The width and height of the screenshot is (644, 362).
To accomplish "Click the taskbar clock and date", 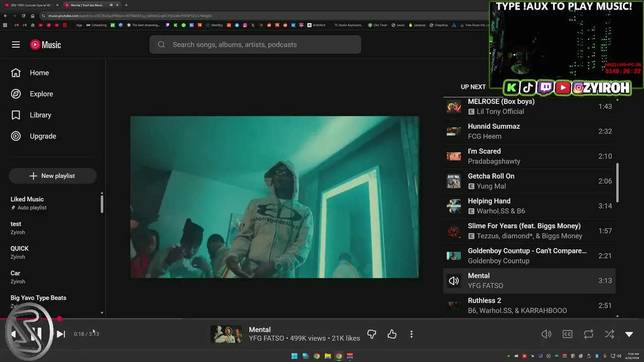I will point(632,356).
